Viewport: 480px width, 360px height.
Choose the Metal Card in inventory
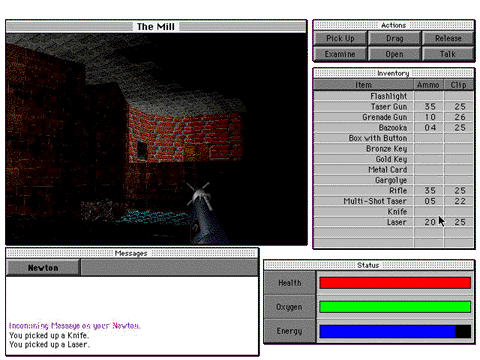point(393,170)
